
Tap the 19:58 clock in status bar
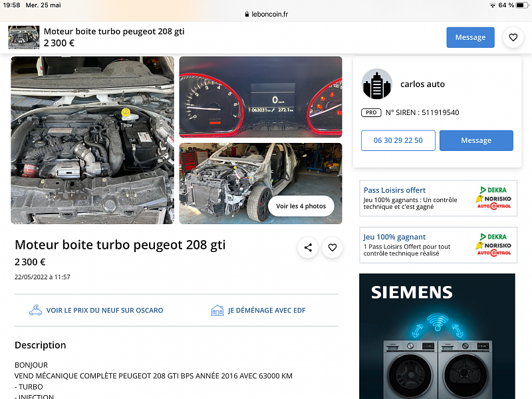(x=11, y=5)
